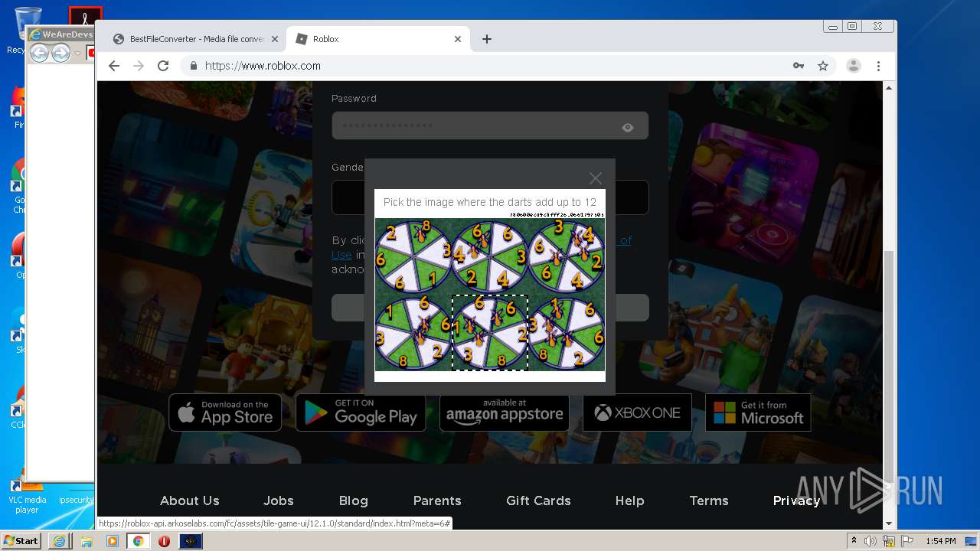Open the Blog footer link
Viewport: 980px width, 551px height.
[354, 500]
